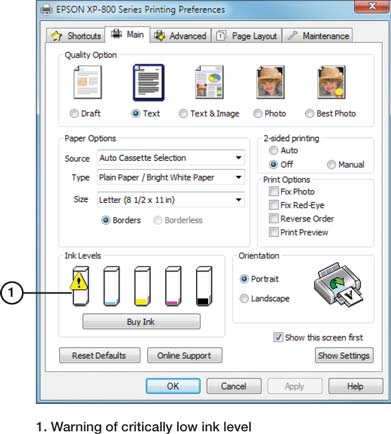Expand the paper Source dropdown
This screenshot has height=434, width=391.
tap(171, 158)
